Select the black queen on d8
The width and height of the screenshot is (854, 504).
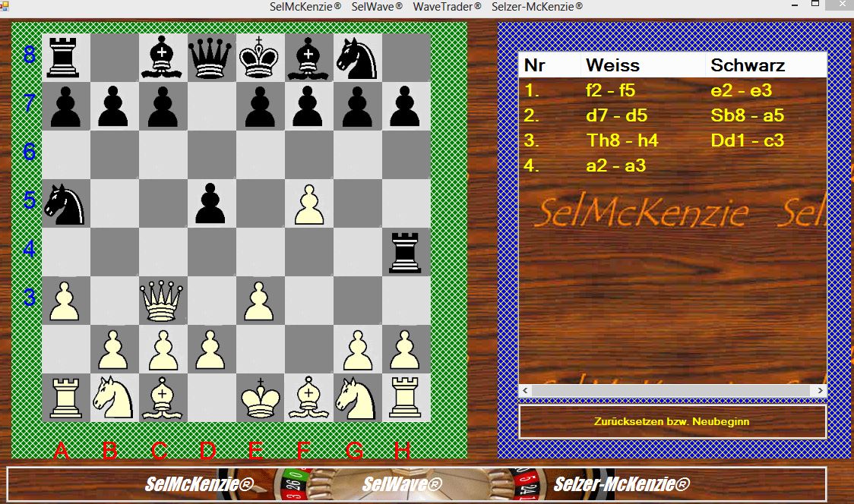click(211, 58)
